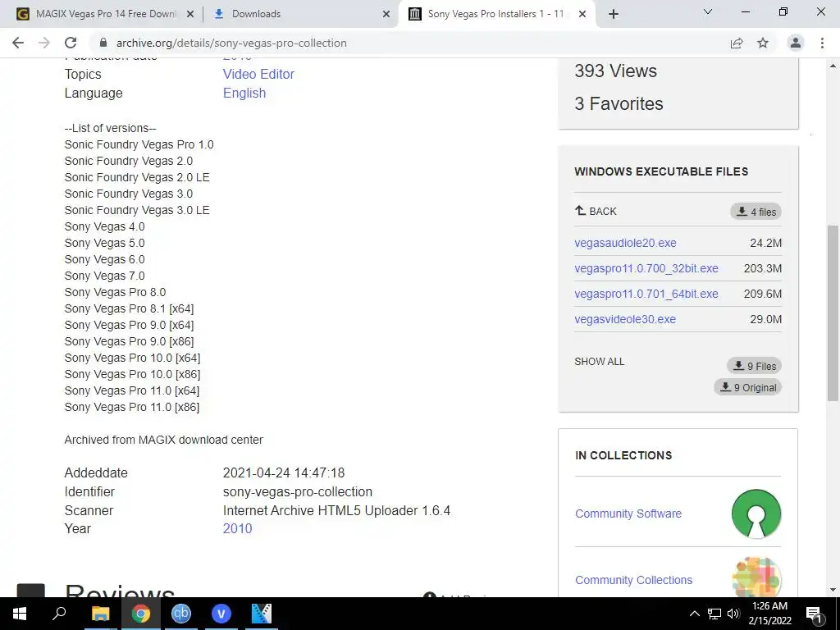Open qBittorrent from the taskbar

(181, 614)
